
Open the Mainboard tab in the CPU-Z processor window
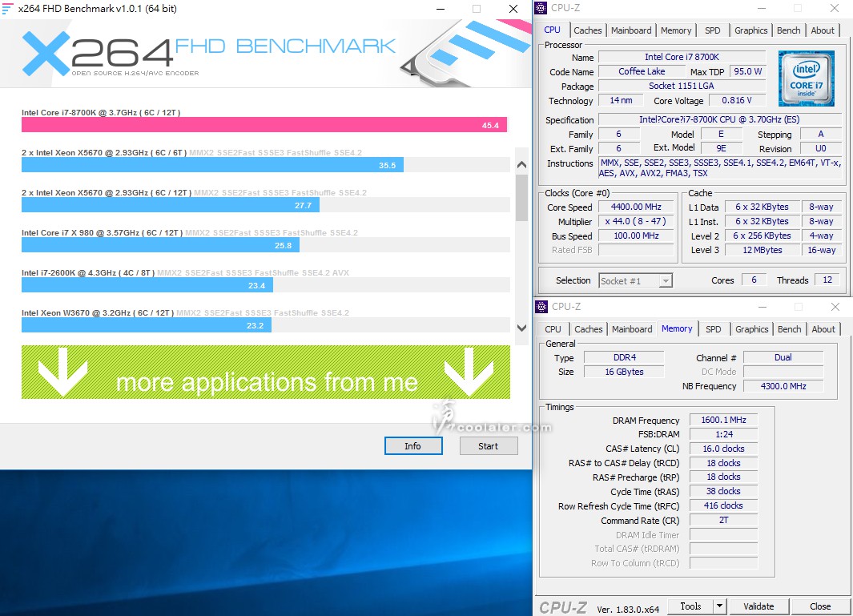[x=631, y=30]
